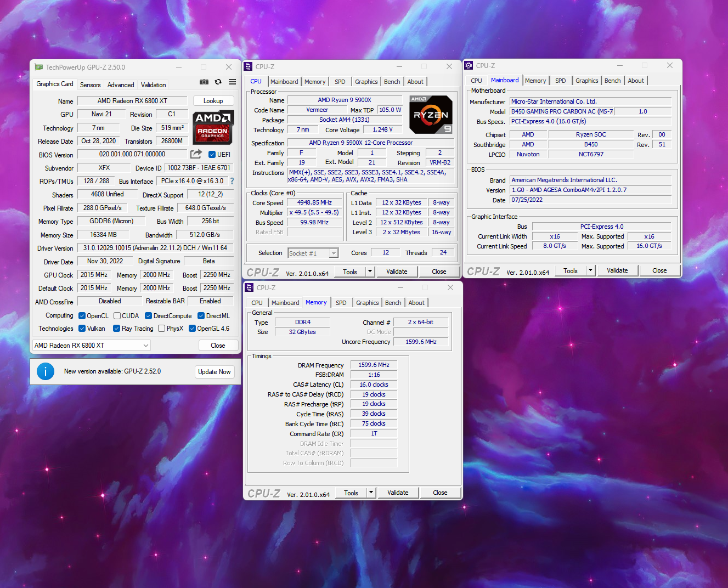Toggle the OpenGL 4.6 checkbox
The width and height of the screenshot is (728, 588).
[x=192, y=329]
